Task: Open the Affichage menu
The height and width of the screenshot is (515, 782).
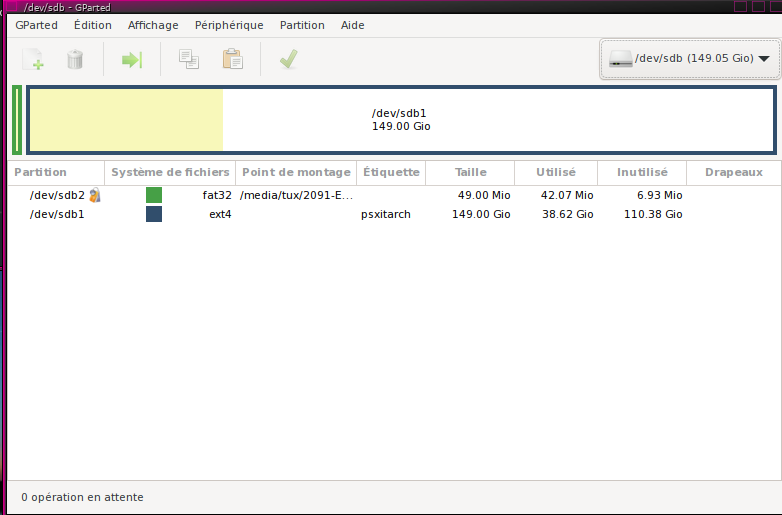Action: (x=153, y=25)
